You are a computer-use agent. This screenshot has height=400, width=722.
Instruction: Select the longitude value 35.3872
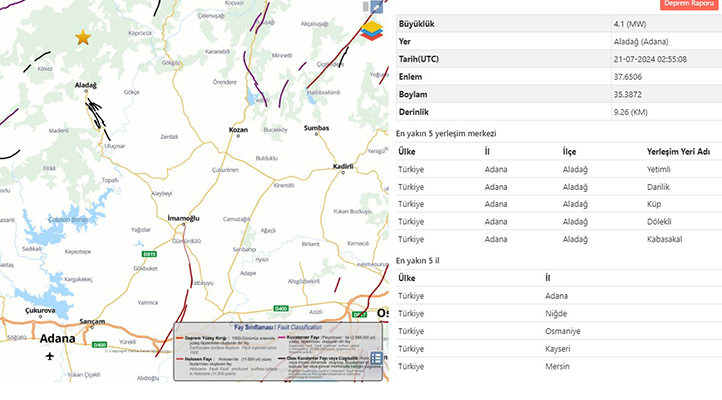(x=628, y=94)
